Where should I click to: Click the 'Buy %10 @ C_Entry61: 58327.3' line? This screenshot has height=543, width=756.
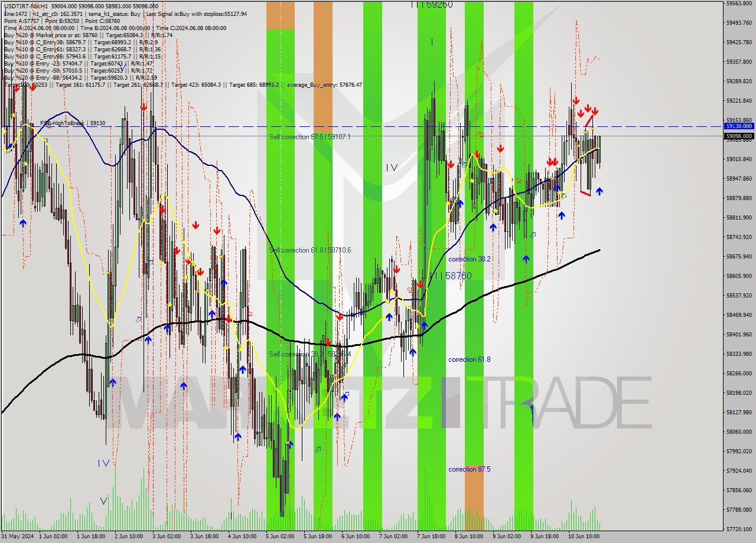(45, 49)
